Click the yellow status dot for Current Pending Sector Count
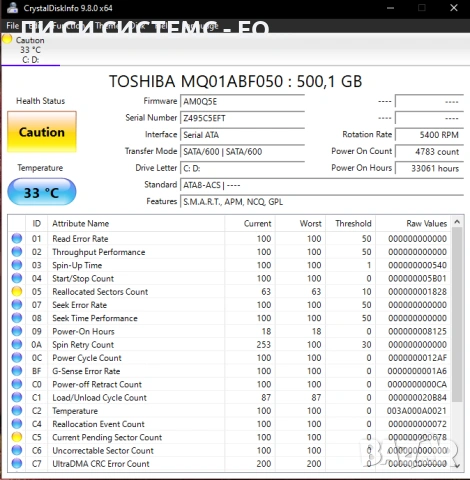The height and width of the screenshot is (480, 470). (x=17, y=437)
